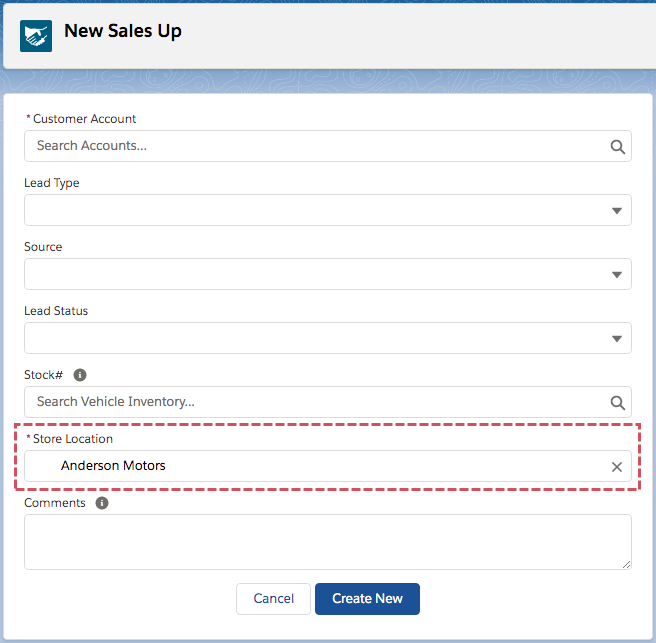The height and width of the screenshot is (643, 656).
Task: Click the Stock# field label
Action: [44, 375]
